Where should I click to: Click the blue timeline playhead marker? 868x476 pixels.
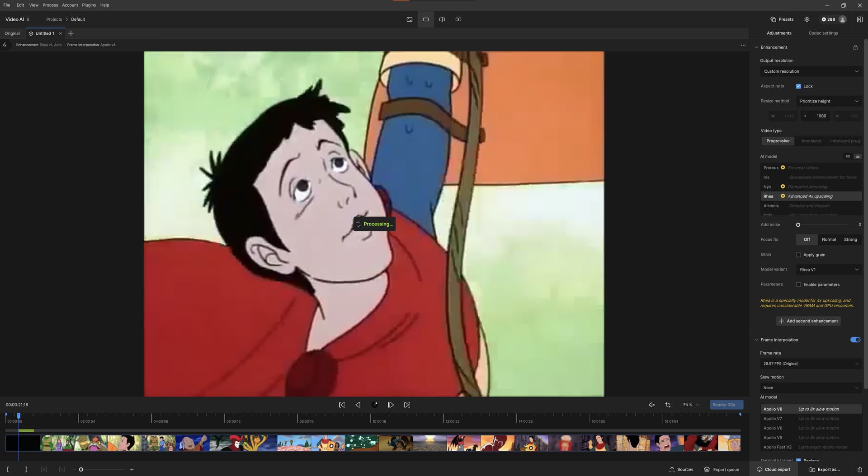pyautogui.click(x=19, y=415)
